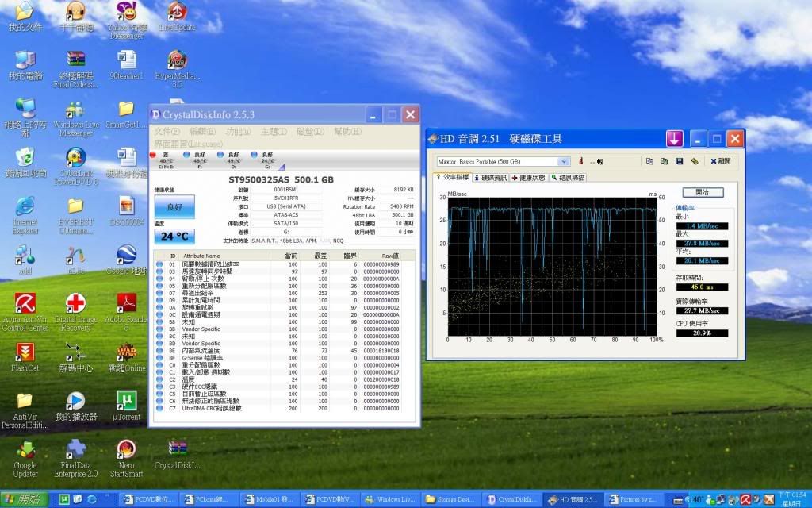
Task: Switch to CrystalDiskInfo taskbar button
Action: 511,500
